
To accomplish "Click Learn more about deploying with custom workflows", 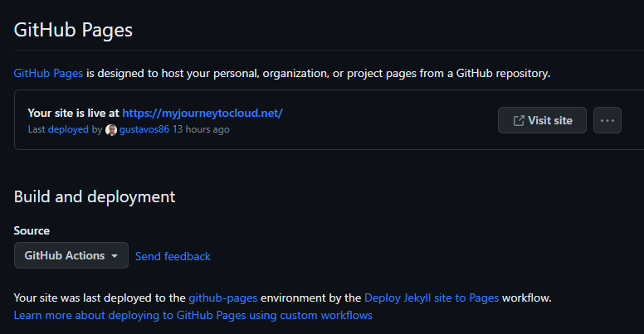I will pyautogui.click(x=193, y=315).
